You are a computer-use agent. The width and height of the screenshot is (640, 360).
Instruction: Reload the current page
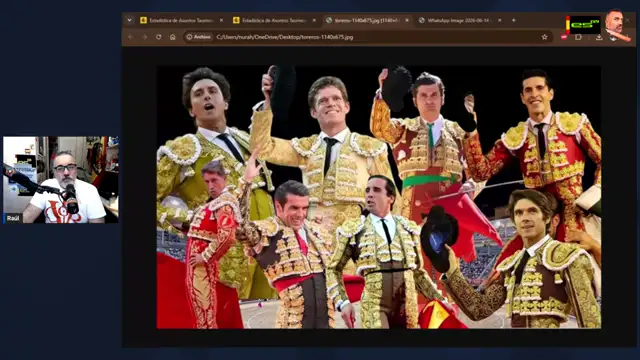click(158, 37)
